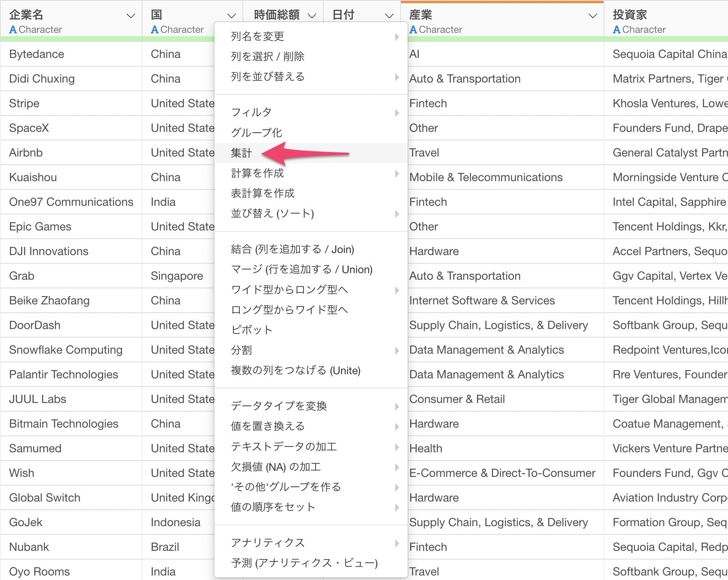Select グループ化 in the column menu
The width and height of the screenshot is (728, 580).
pyautogui.click(x=311, y=133)
